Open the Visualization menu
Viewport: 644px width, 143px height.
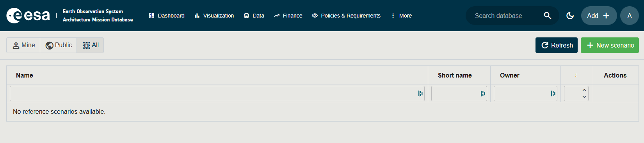214,16
